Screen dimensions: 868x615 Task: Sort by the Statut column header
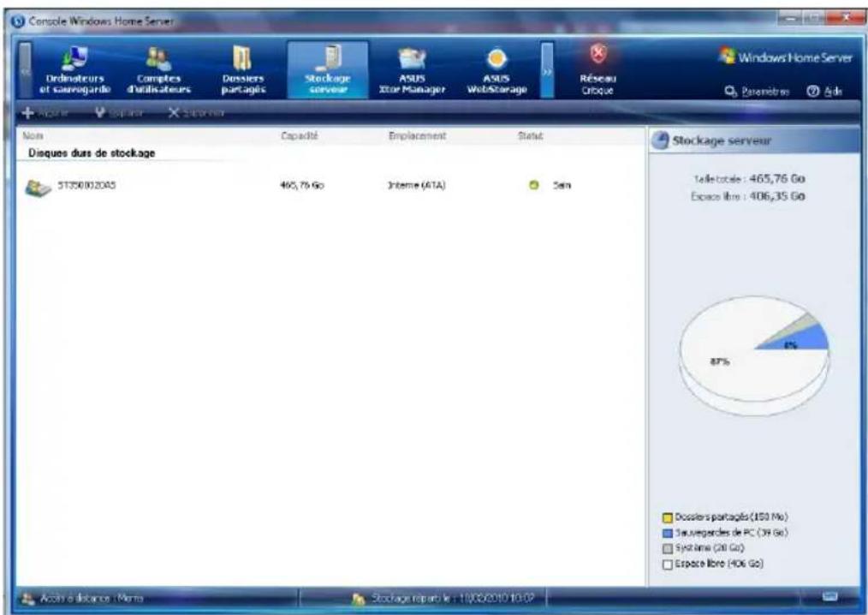[x=531, y=135]
